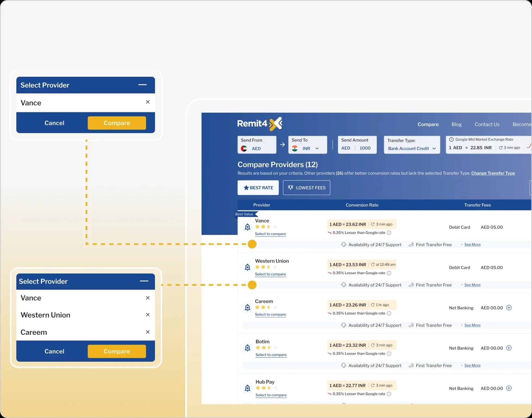Remove Careem from the lower Select Provider panel
532x418 pixels.
(148, 332)
